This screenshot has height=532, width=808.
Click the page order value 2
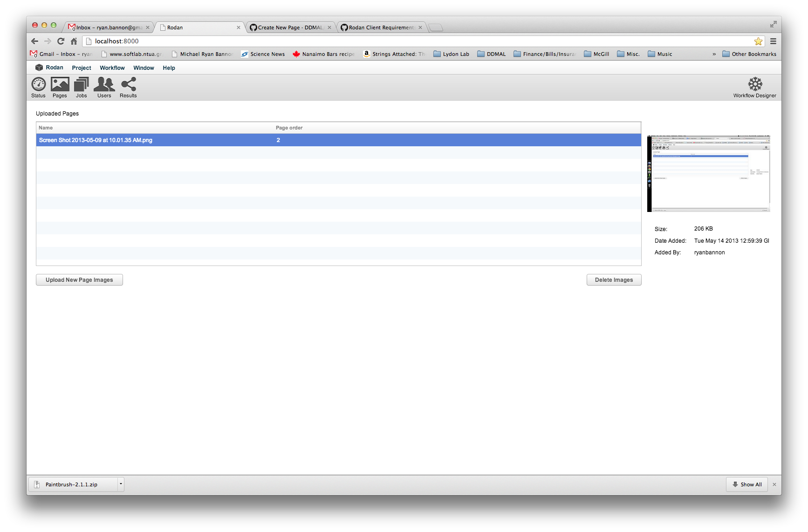pos(278,140)
